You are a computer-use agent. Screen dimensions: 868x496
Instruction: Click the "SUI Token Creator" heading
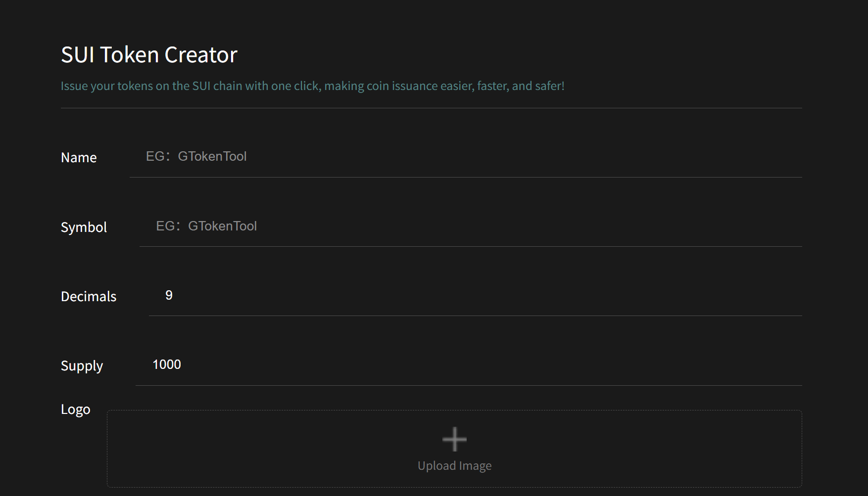tap(149, 54)
